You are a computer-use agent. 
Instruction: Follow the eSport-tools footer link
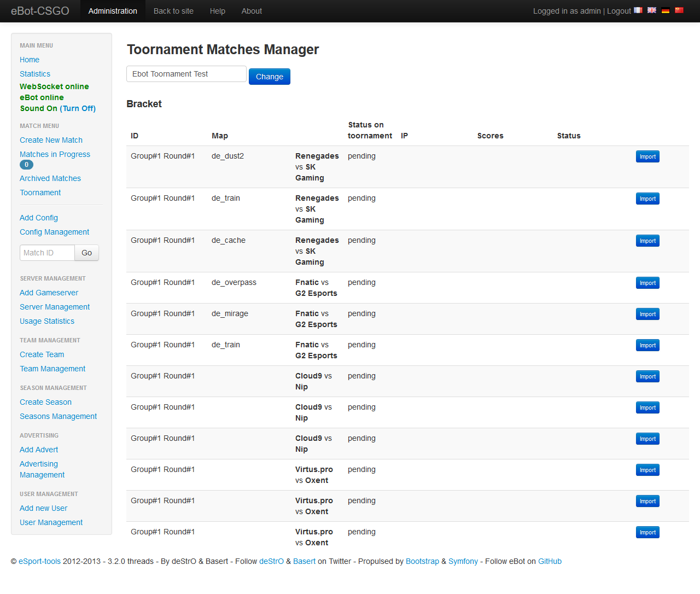[x=39, y=561]
